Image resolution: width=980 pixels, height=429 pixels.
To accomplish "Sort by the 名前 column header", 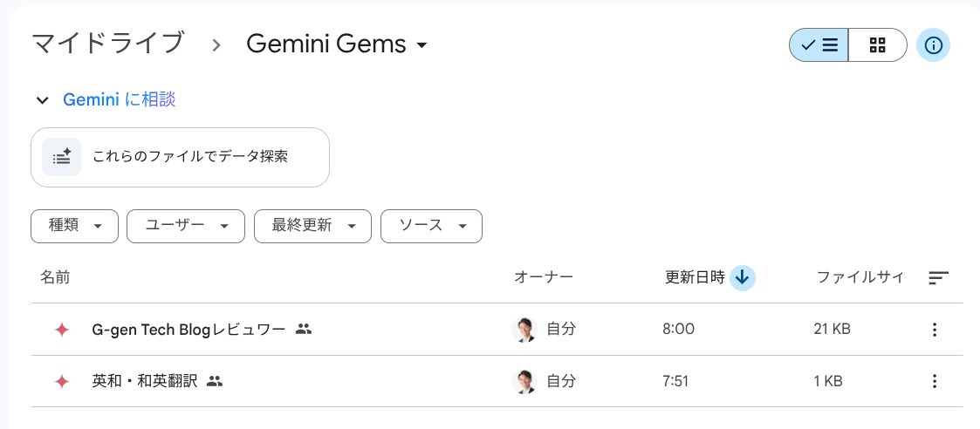I will pos(55,278).
